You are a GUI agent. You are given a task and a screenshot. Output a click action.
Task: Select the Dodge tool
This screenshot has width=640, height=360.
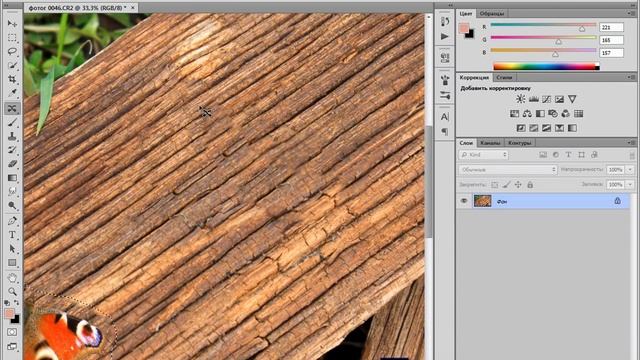click(12, 205)
